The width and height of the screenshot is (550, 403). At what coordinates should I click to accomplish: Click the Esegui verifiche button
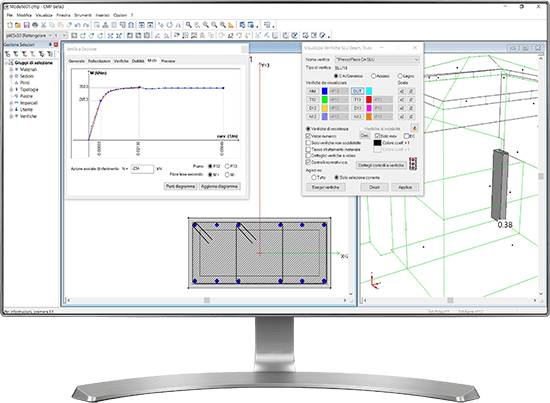pyautogui.click(x=326, y=187)
